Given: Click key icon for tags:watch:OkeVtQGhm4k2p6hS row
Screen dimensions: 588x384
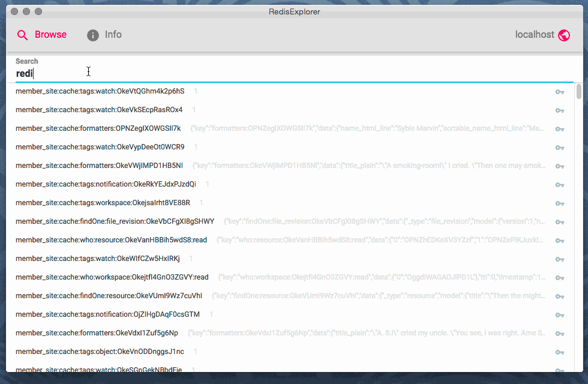Looking at the screenshot, I should click(559, 92).
